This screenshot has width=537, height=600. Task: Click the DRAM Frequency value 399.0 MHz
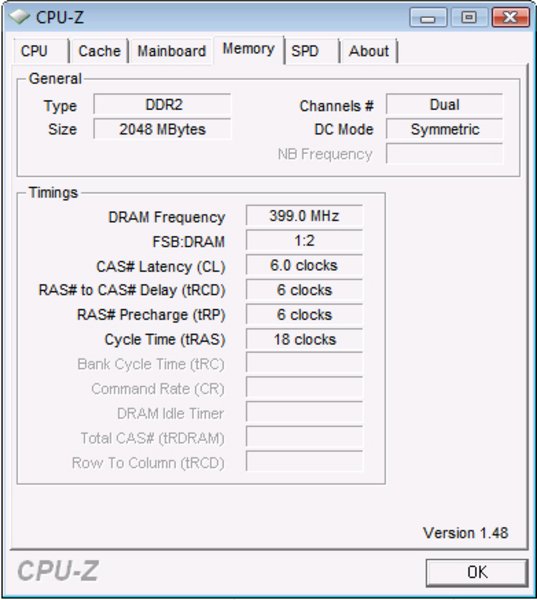coord(304,216)
